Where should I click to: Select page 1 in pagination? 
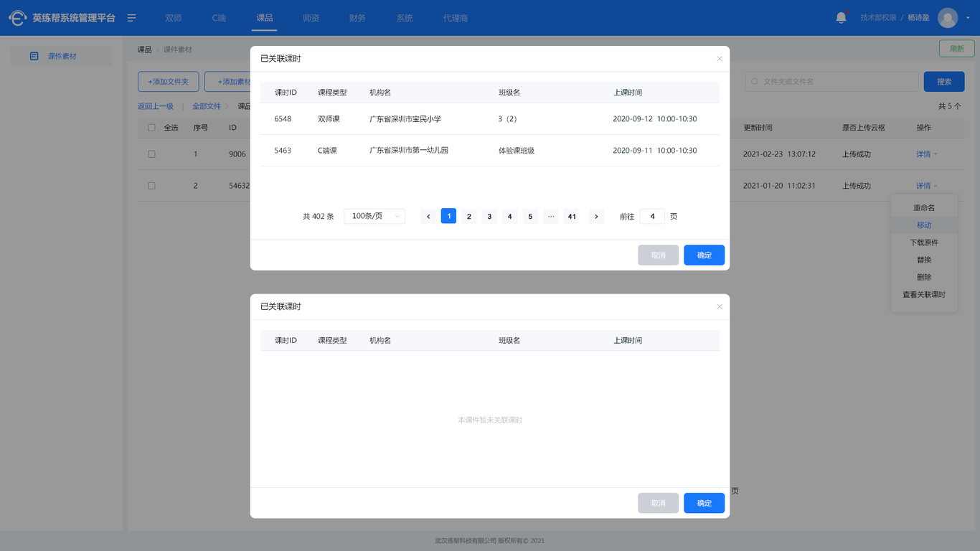coord(448,216)
